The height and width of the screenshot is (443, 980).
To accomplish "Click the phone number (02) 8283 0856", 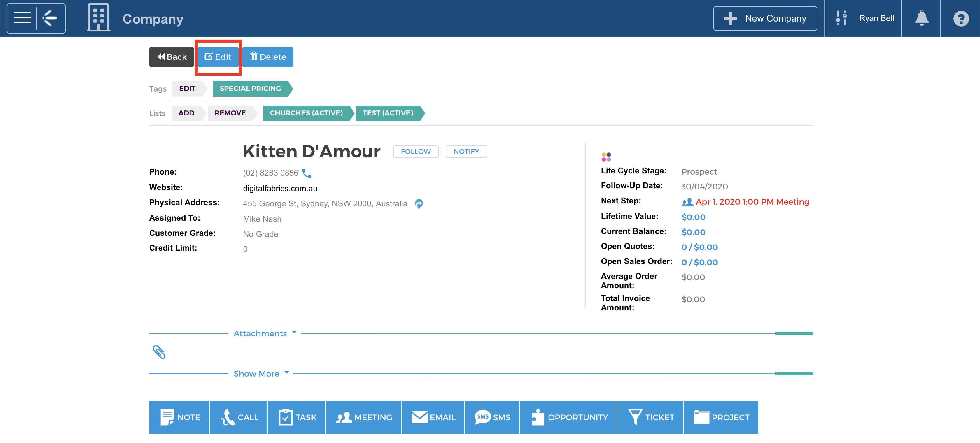I will coord(270,173).
